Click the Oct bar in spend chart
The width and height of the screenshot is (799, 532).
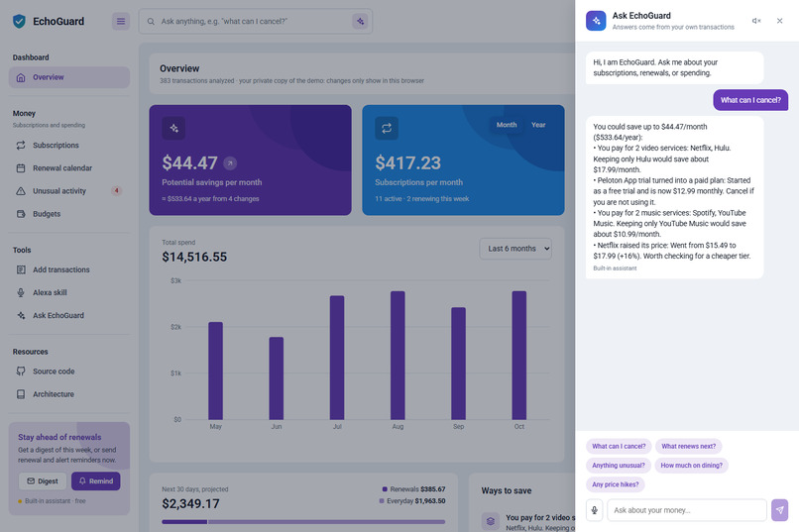pyautogui.click(x=519, y=356)
